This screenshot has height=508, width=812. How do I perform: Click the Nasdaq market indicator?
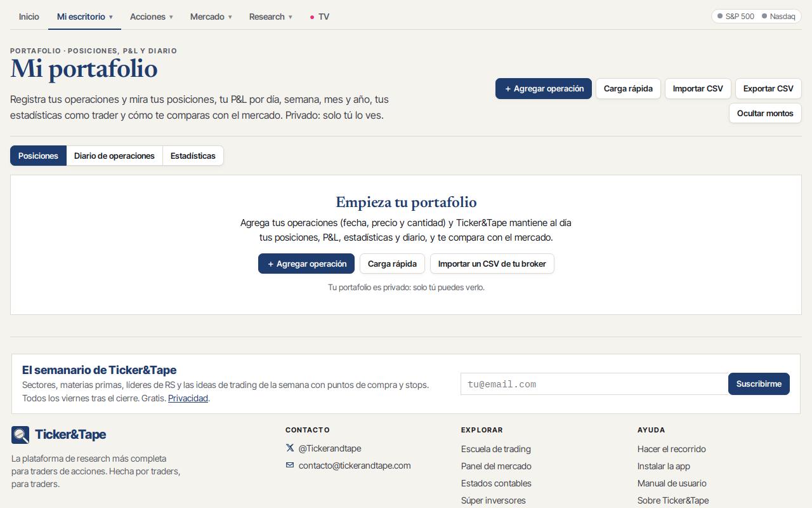point(778,17)
